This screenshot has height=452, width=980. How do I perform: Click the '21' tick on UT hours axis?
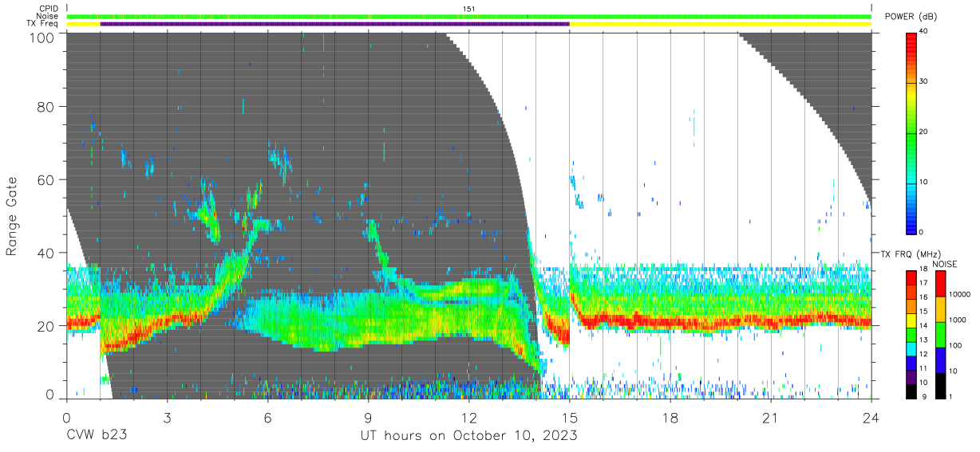click(x=771, y=417)
